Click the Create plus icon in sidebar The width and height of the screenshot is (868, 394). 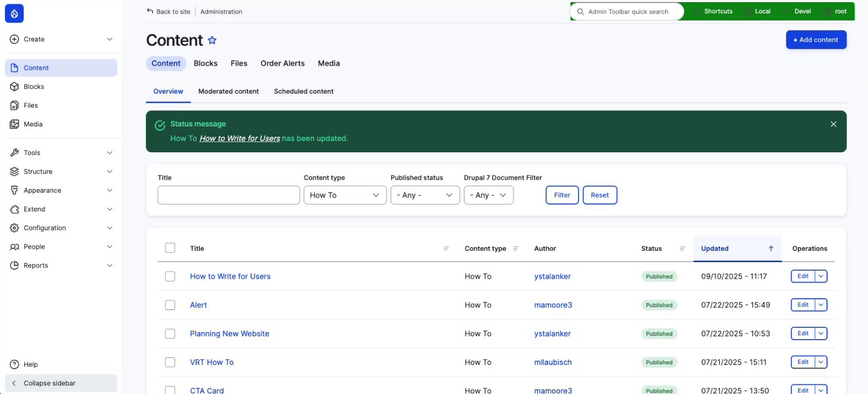(x=15, y=39)
